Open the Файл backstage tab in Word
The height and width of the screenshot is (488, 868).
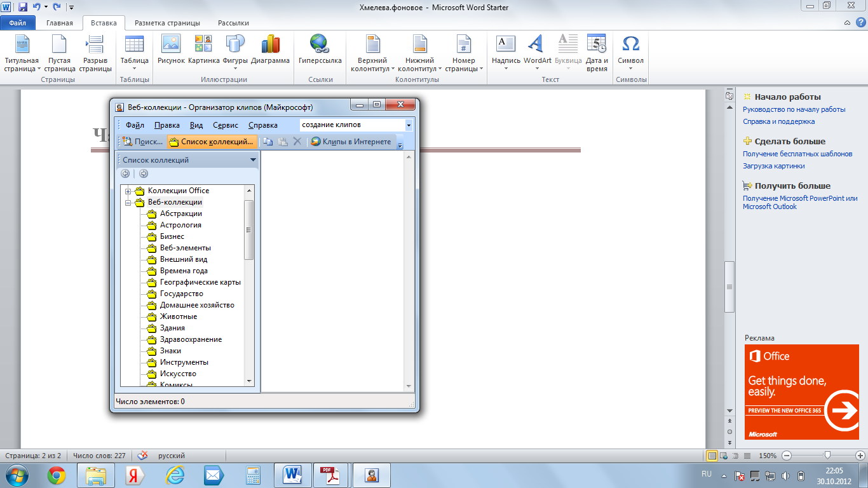point(18,23)
